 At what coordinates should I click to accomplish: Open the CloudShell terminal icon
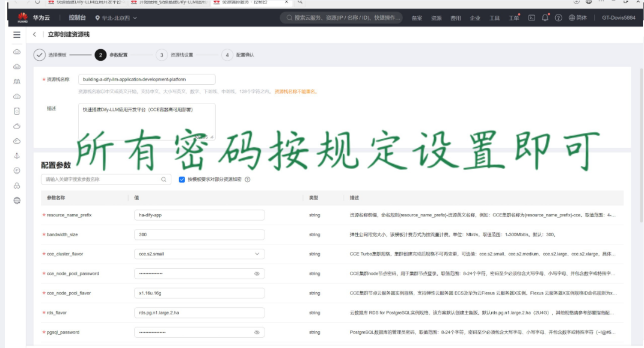[532, 18]
